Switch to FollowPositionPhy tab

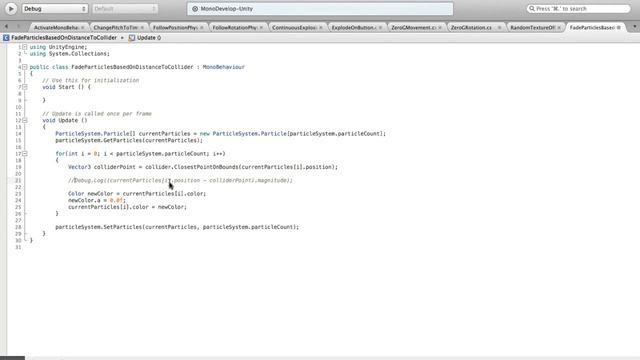point(175,27)
